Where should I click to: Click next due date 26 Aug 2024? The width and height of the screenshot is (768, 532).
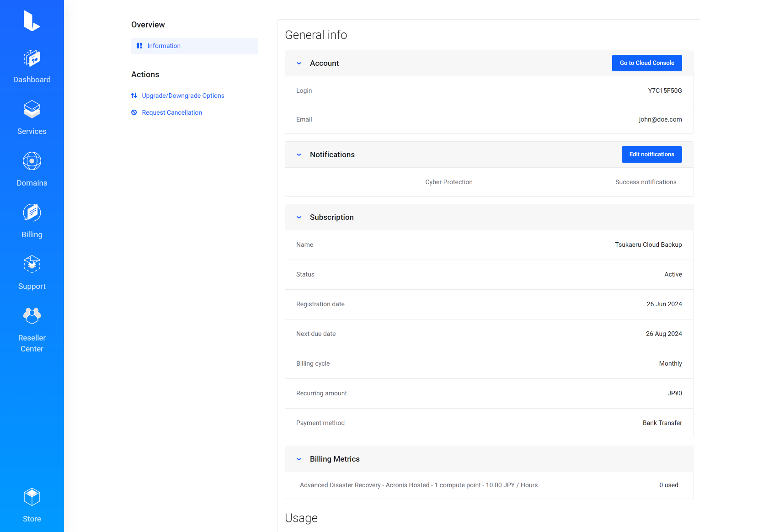click(x=664, y=334)
